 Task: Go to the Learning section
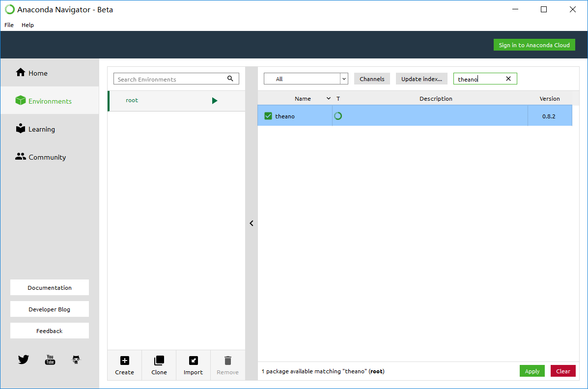point(35,129)
